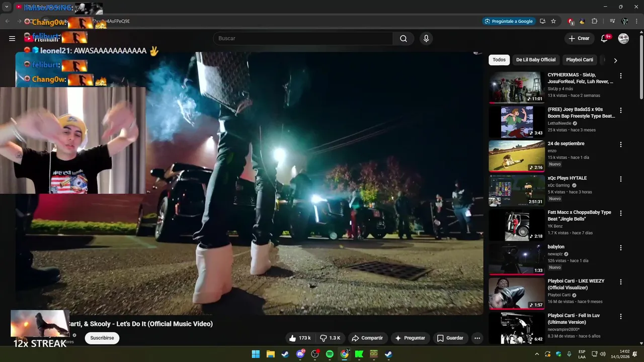This screenshot has height=362, width=644.
Task: Open the CYPHERXMAS video thumbnail
Action: 517,87
